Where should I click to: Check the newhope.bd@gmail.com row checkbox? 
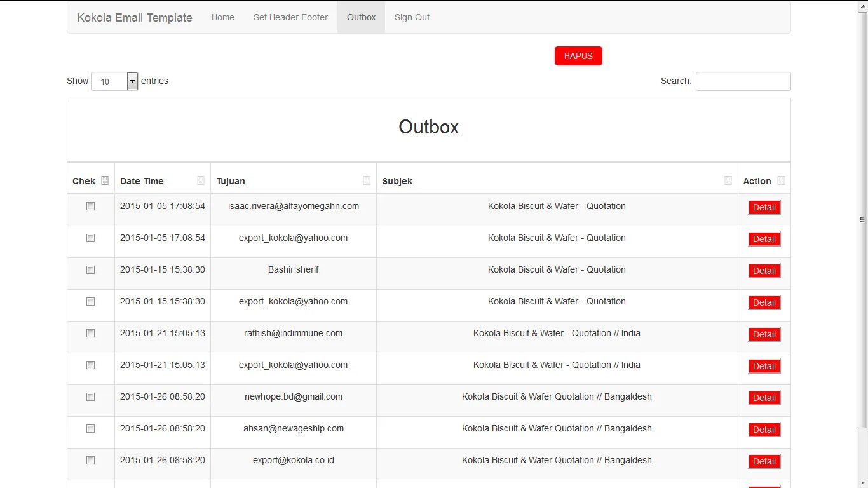click(x=90, y=396)
